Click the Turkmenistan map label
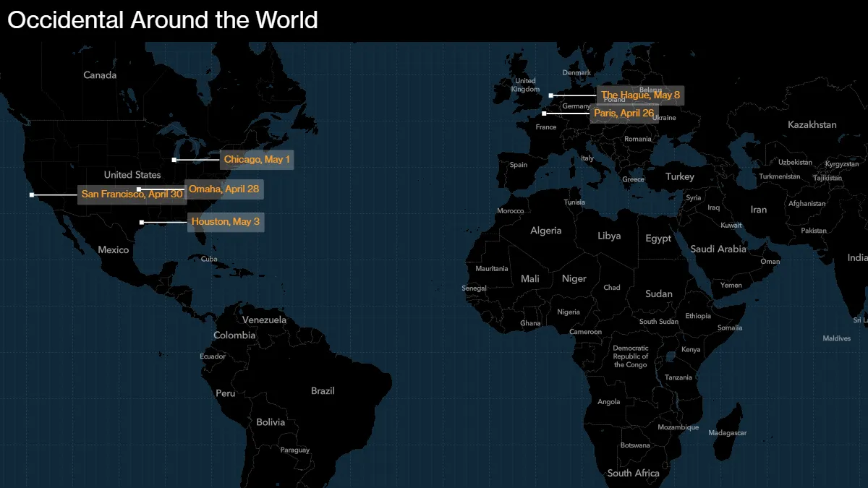 (x=780, y=177)
